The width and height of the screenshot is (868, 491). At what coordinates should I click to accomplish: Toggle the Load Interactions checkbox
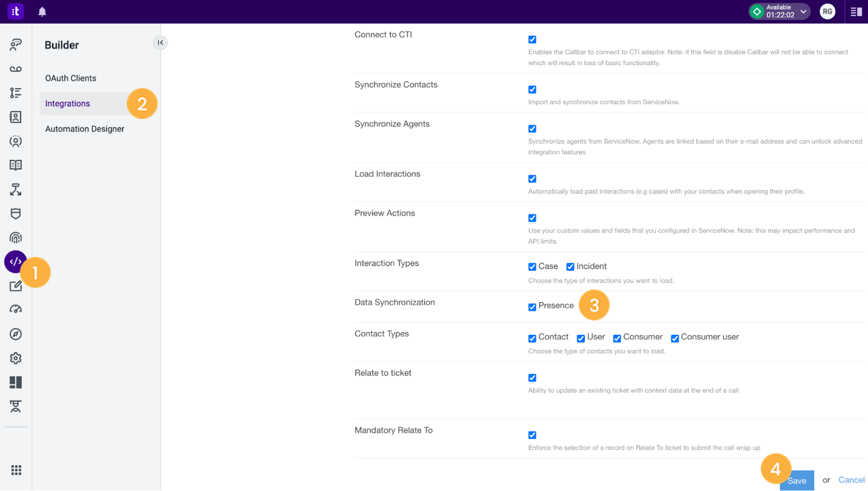tap(532, 178)
